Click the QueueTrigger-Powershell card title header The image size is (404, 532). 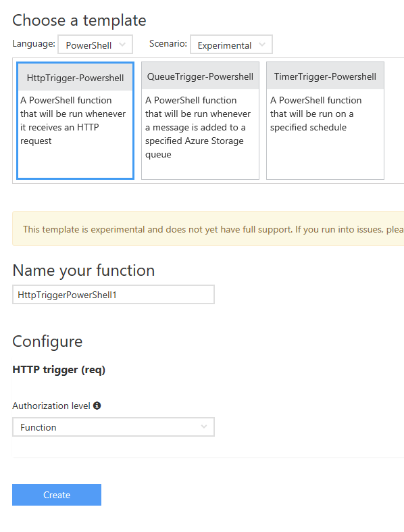pos(200,76)
